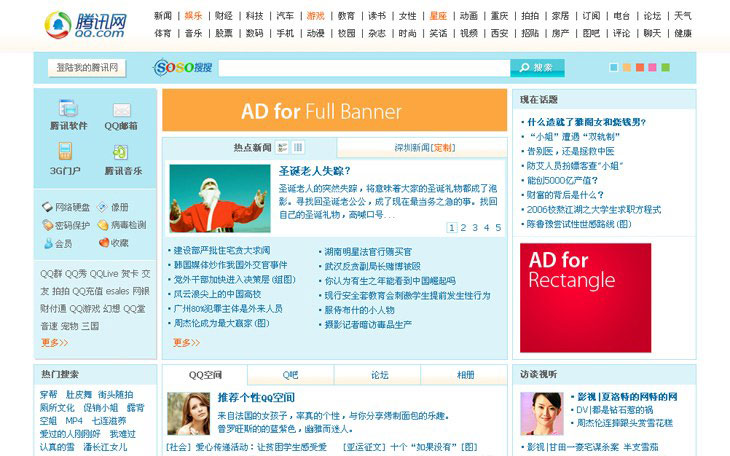Switch hot news to grid view icon
The width and height of the screenshot is (730, 456).
pyautogui.click(x=298, y=148)
